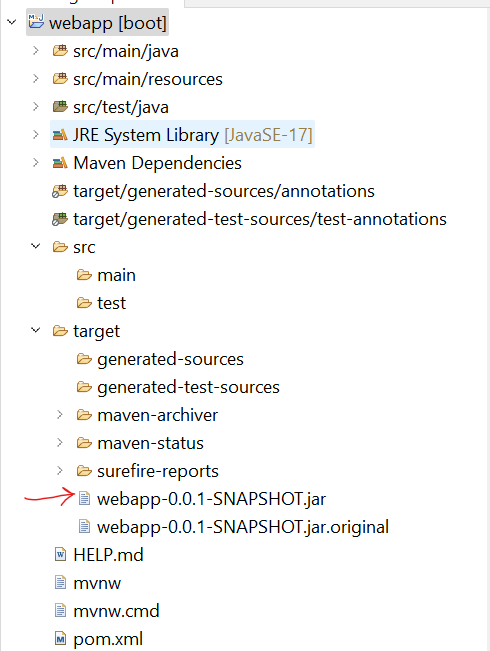Select JRE System Library [JavaSE-17]
The image size is (490, 651).
pos(193,135)
